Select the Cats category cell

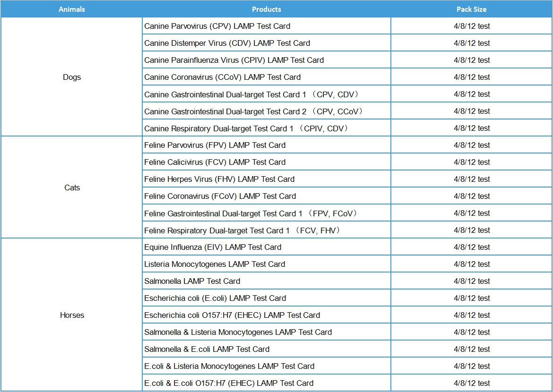(72, 188)
